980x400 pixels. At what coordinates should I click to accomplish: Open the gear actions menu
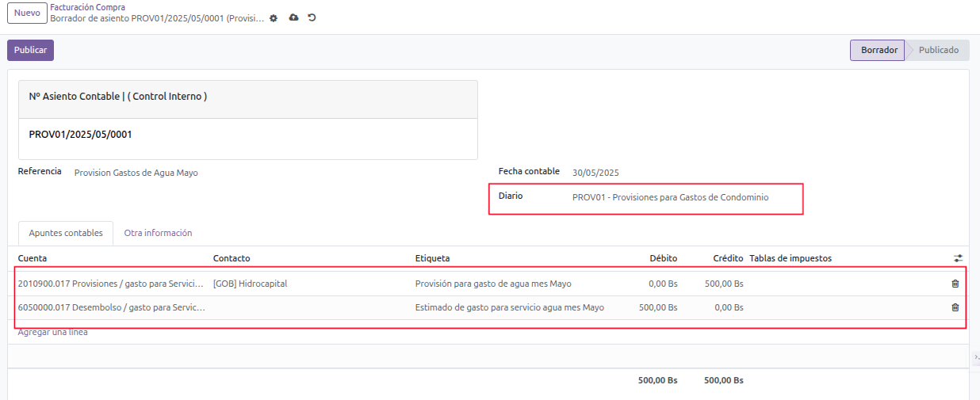click(274, 17)
